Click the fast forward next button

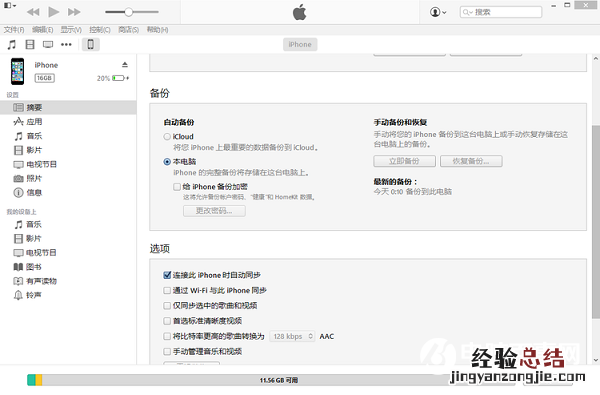[x=74, y=12]
